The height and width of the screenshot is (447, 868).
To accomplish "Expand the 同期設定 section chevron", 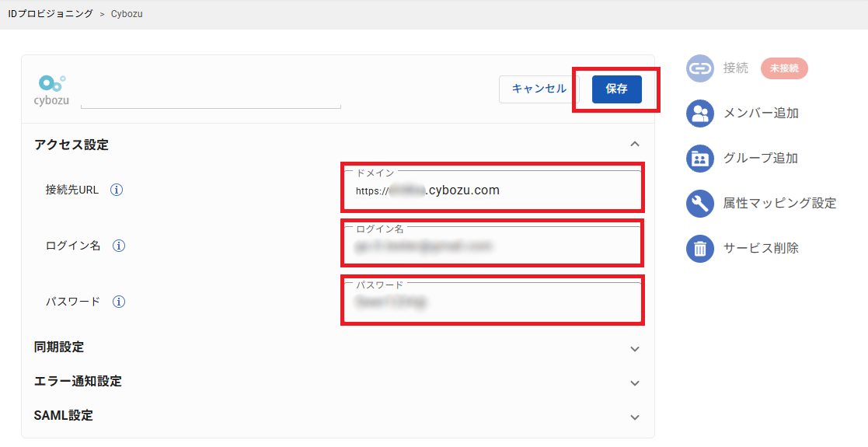I will pyautogui.click(x=635, y=349).
